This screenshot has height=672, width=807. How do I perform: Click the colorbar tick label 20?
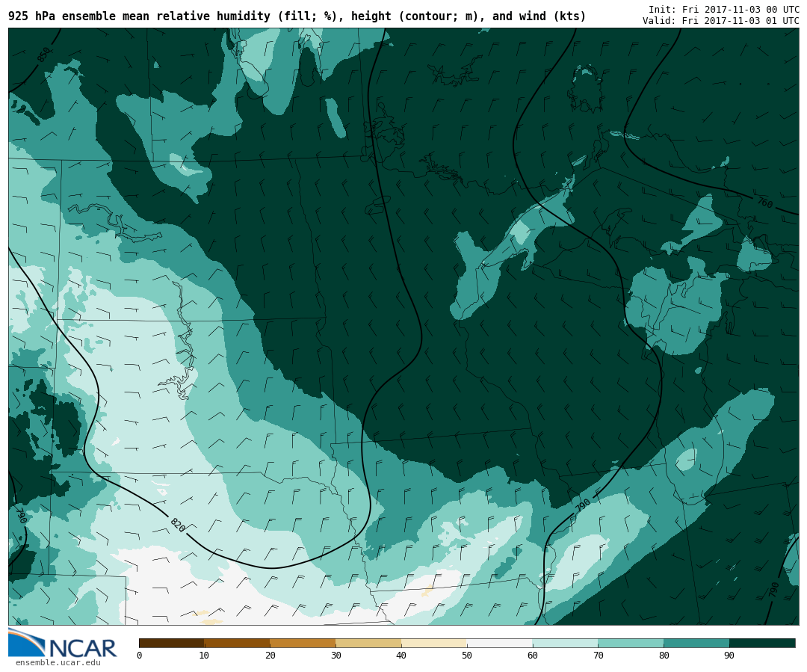click(x=270, y=656)
